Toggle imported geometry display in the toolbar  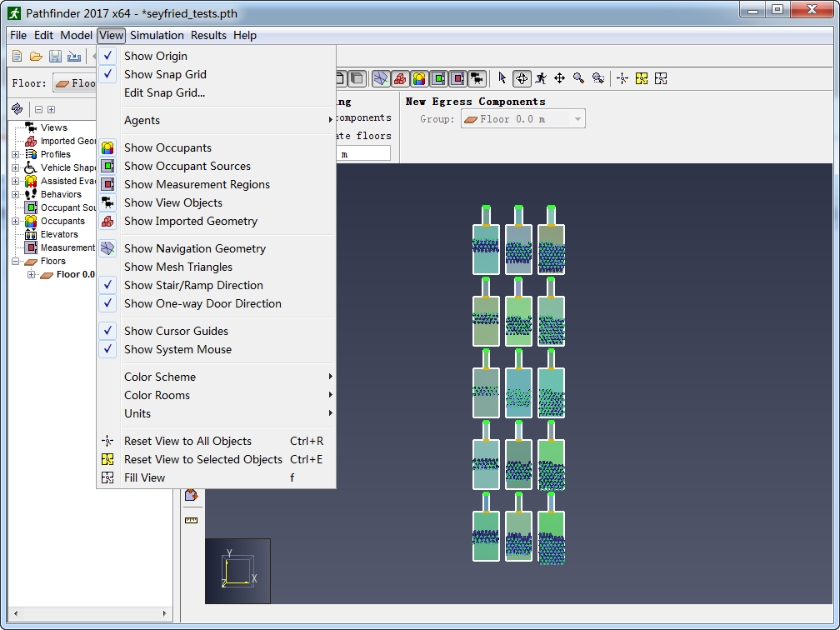(x=400, y=78)
